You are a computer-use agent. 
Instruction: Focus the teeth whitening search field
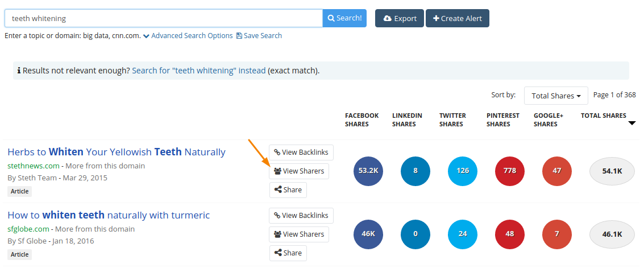[164, 18]
